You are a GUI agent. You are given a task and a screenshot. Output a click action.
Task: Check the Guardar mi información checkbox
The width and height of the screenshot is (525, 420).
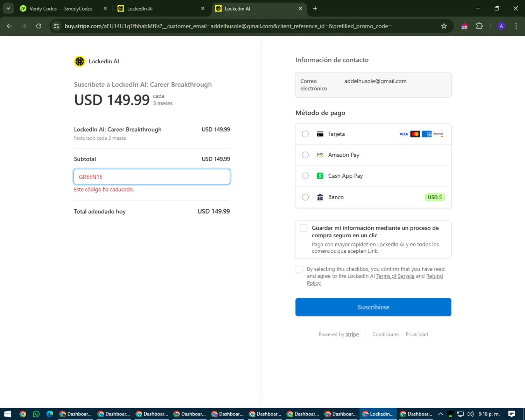point(304,228)
